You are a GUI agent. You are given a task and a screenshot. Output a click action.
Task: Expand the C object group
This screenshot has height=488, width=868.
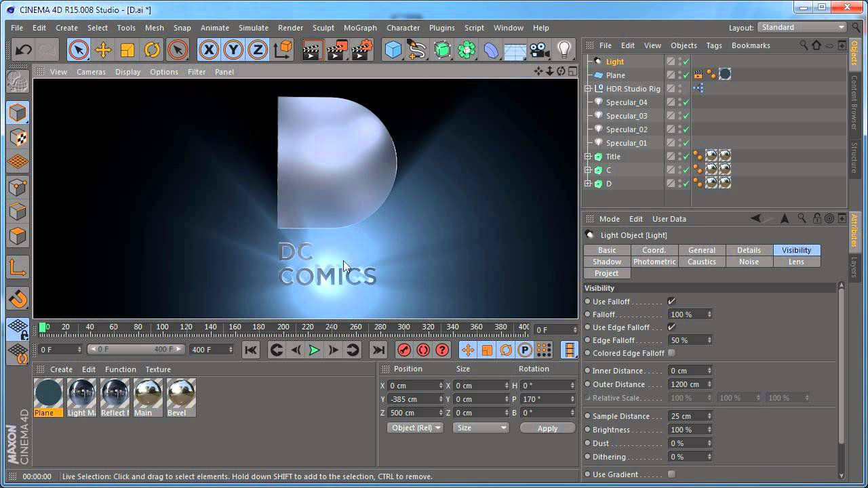point(588,170)
